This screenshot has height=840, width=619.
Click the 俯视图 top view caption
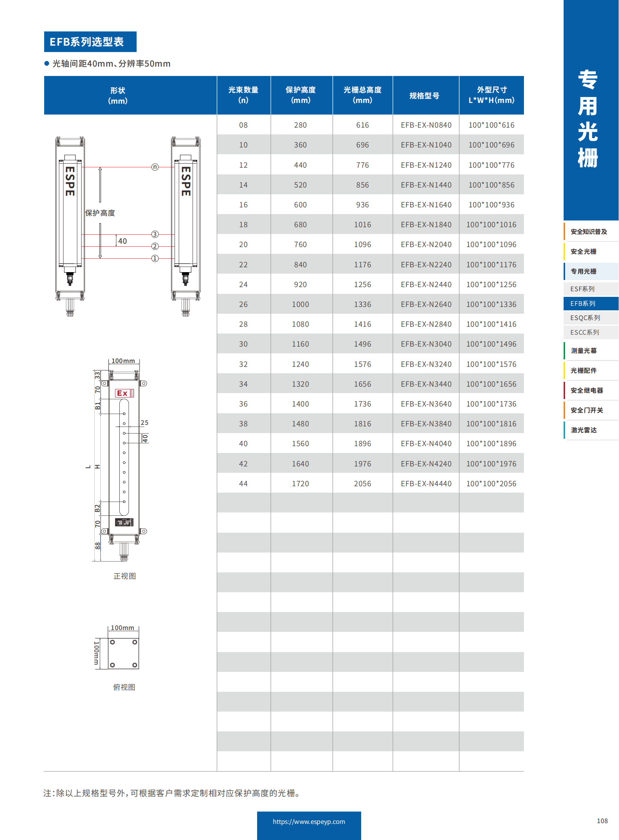124,687
